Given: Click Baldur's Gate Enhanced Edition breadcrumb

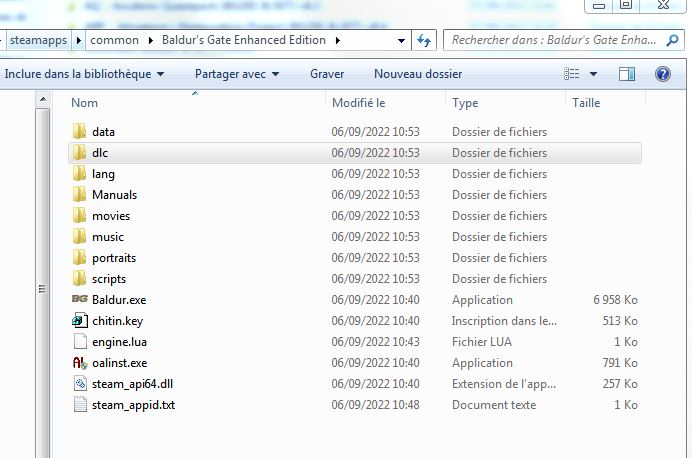Looking at the screenshot, I should (244, 40).
